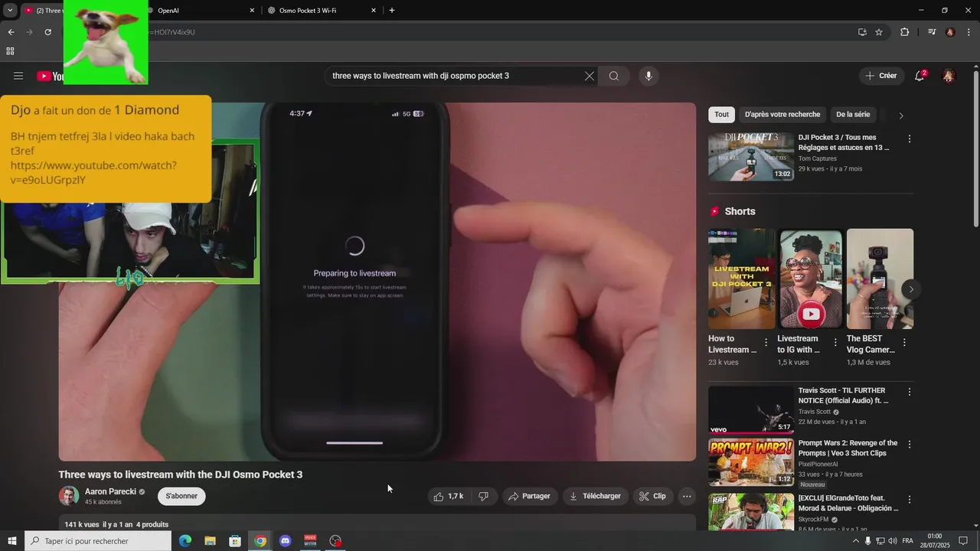Subscribe with the S'abonner button
This screenshot has height=551, width=980.
pyautogui.click(x=181, y=496)
